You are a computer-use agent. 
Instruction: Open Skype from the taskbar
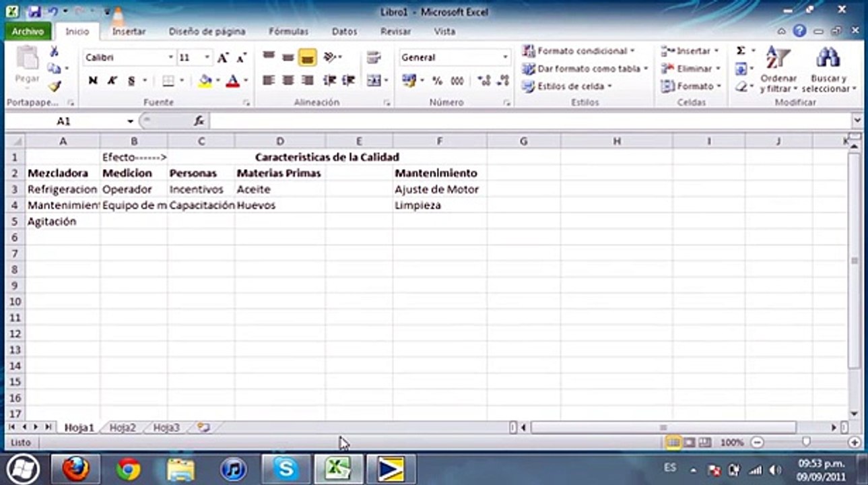(286, 469)
